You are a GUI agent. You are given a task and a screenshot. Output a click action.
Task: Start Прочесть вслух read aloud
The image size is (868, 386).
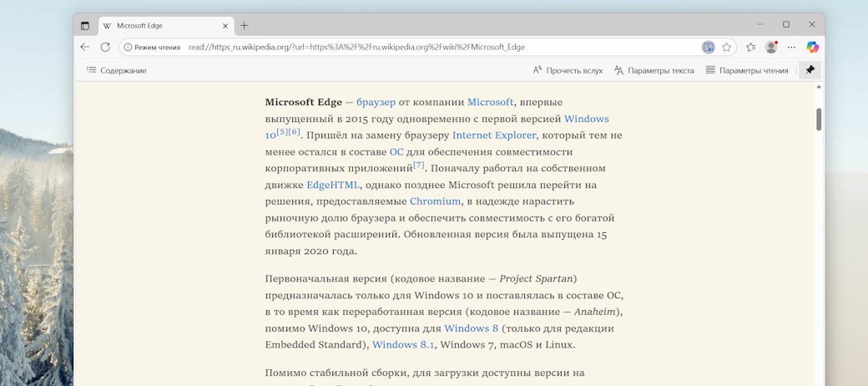click(568, 70)
